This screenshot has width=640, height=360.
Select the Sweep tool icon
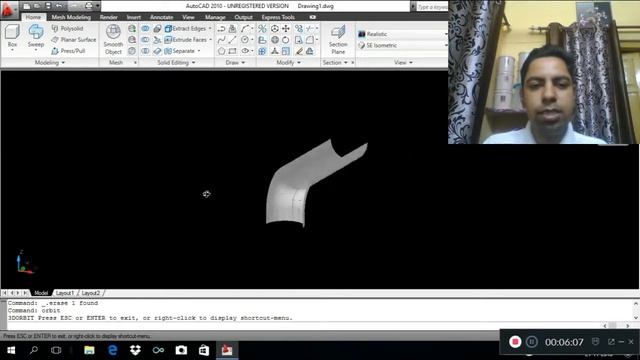(x=36, y=32)
